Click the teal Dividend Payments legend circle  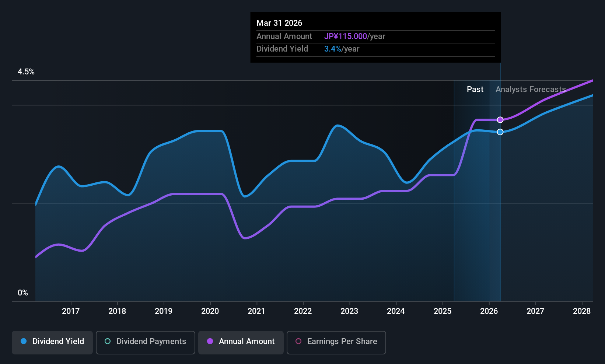[108, 341]
